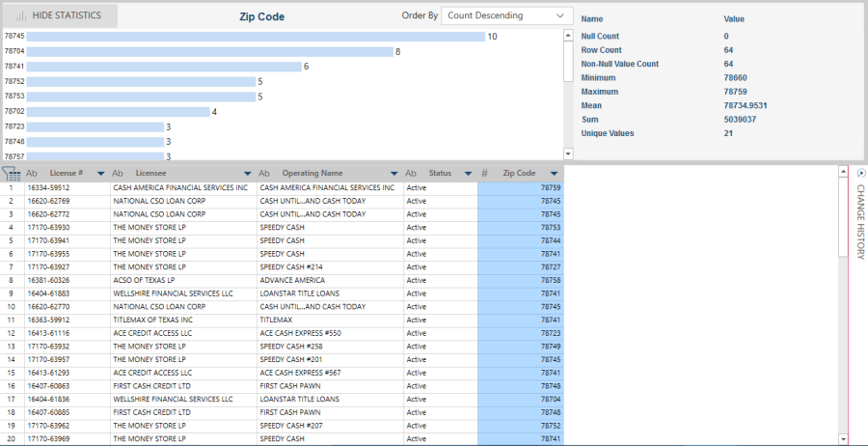Click the Zip Code numeric type icon

tap(485, 173)
